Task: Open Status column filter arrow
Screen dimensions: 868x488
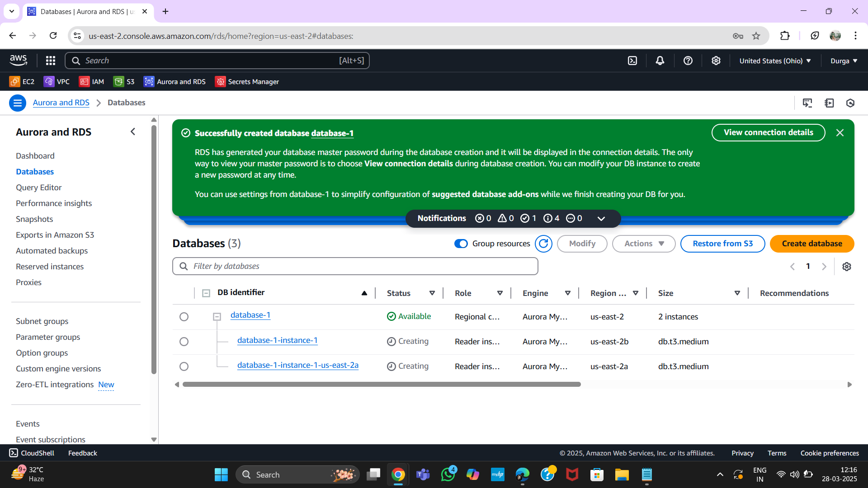Action: [432, 293]
